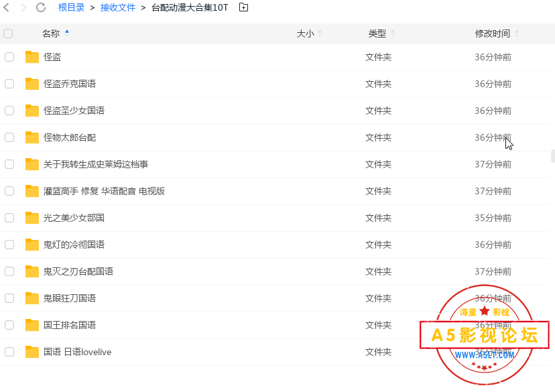Check the box for 鬼灭之刃台配国语

click(9, 271)
